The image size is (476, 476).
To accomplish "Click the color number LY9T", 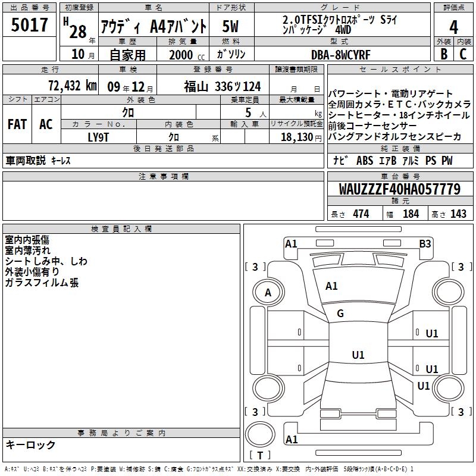I will pyautogui.click(x=99, y=136).
